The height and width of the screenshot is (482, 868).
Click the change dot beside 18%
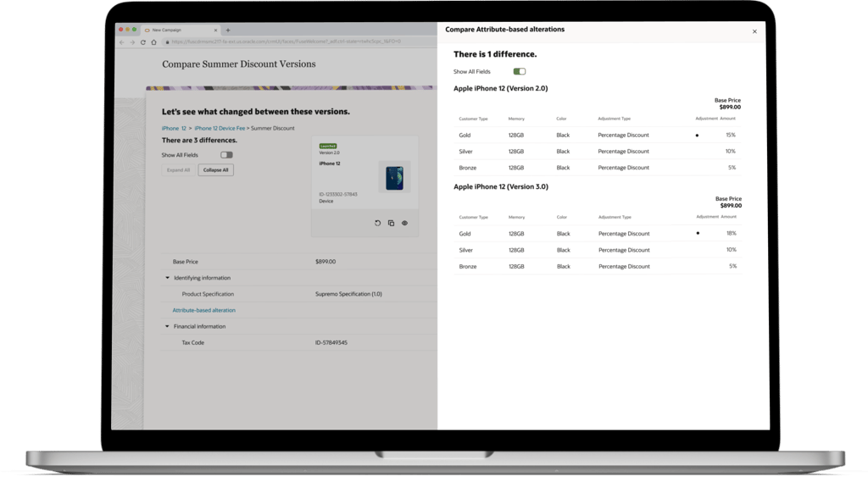click(698, 233)
